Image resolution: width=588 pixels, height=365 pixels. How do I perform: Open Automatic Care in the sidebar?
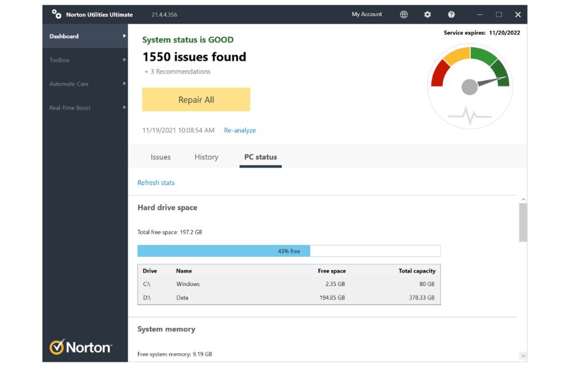coord(85,84)
